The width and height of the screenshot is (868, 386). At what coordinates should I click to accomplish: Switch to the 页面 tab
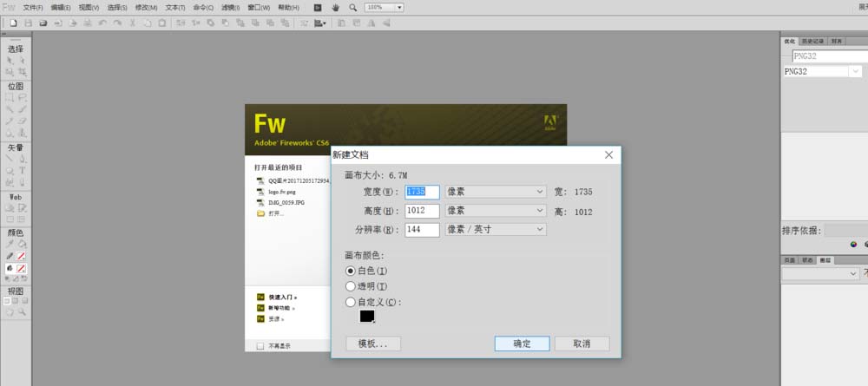pyautogui.click(x=789, y=260)
